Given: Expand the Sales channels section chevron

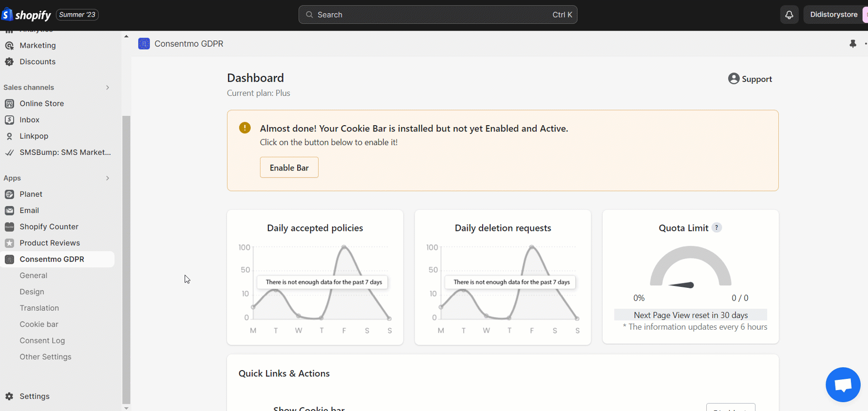Looking at the screenshot, I should pos(108,88).
